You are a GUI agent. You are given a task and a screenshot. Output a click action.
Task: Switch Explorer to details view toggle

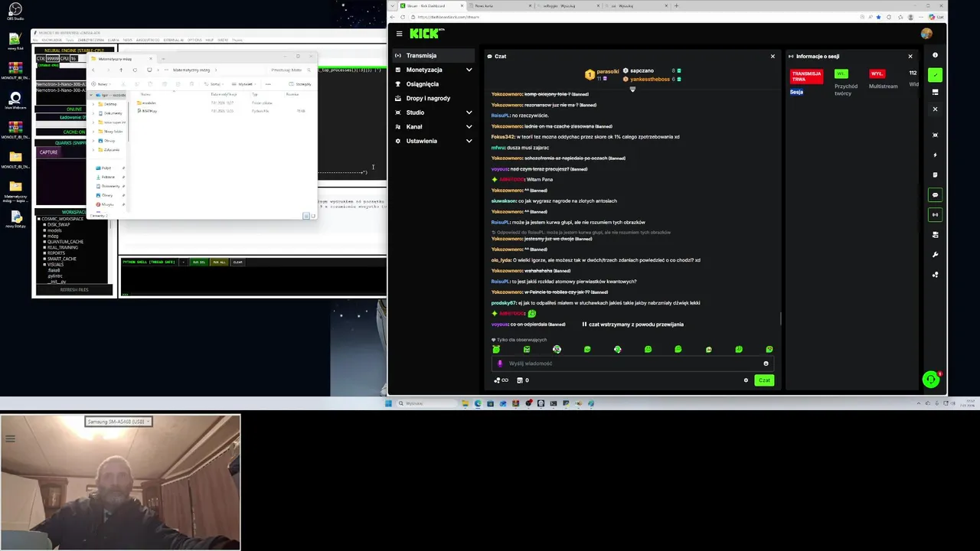tap(305, 217)
